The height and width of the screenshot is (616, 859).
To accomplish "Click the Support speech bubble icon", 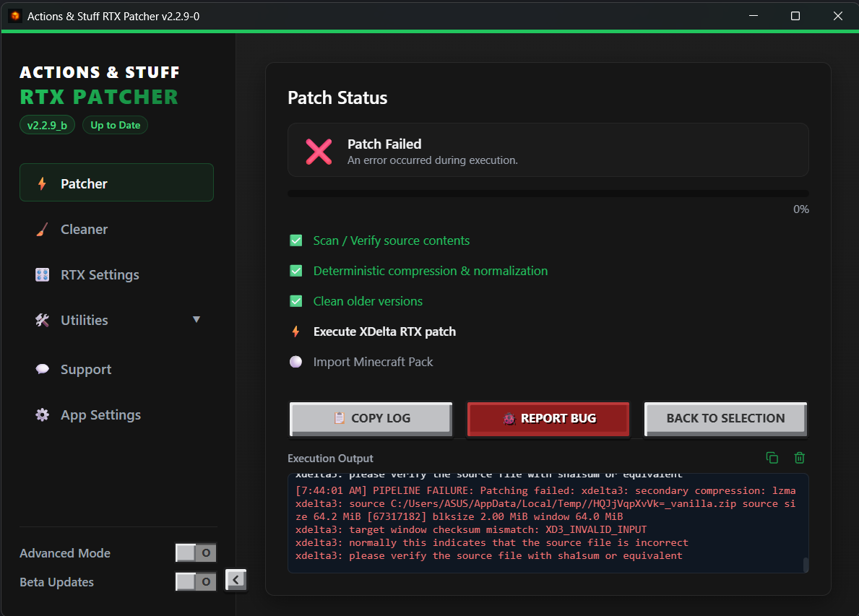I will [x=42, y=369].
